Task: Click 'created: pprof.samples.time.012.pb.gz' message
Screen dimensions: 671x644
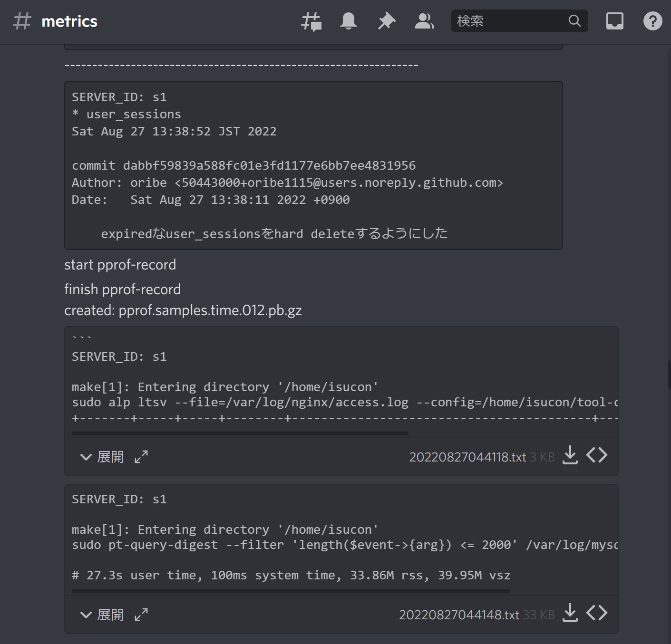Action: (x=183, y=310)
